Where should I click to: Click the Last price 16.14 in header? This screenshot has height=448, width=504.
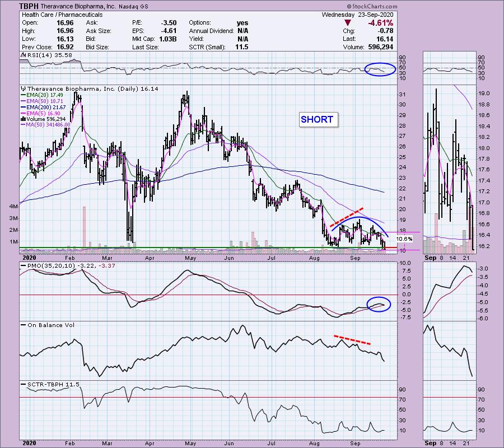(385, 39)
